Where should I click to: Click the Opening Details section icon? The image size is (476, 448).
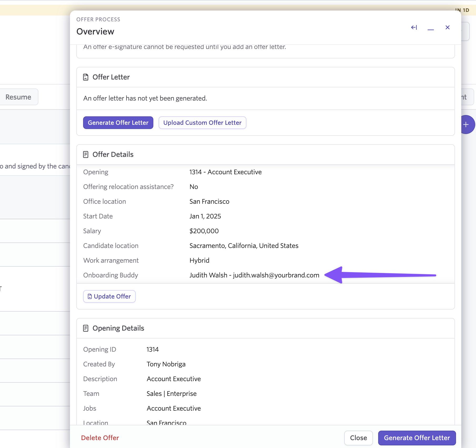pos(86,328)
